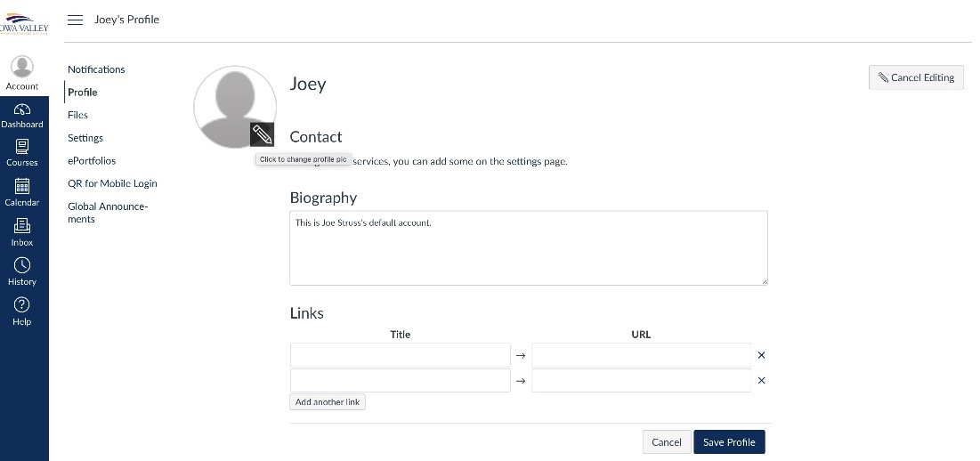Click the Save Profile button

tap(728, 442)
